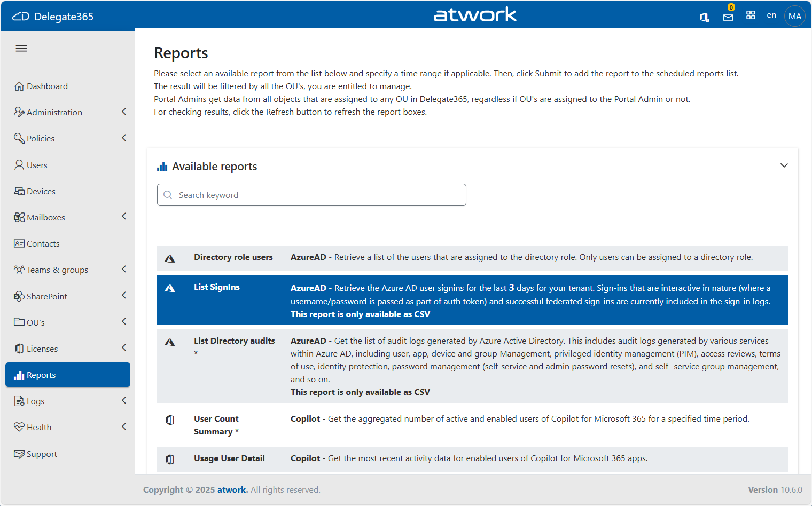Screen dimensions: 812x506
Task: Open the MA user avatar menu
Action: coord(794,16)
